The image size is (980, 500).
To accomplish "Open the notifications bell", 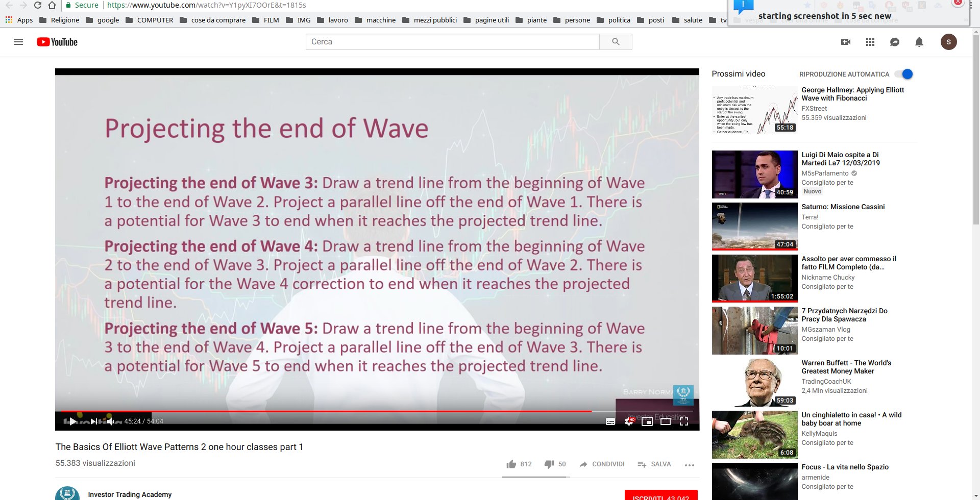I will [x=919, y=42].
